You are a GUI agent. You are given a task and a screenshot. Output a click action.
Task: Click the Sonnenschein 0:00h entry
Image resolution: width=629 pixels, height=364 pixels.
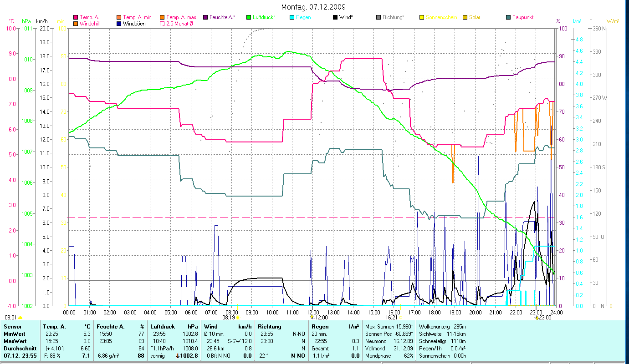click(x=442, y=356)
